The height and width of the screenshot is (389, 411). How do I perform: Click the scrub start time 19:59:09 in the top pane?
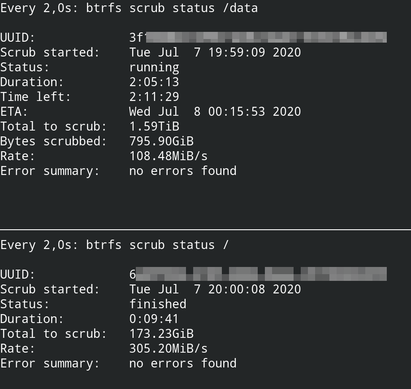[237, 52]
